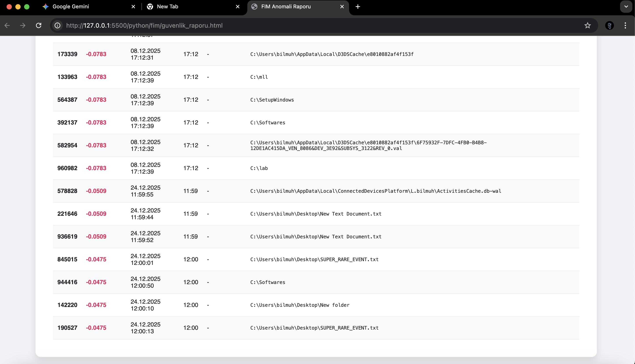This screenshot has height=364, width=635.
Task: Click score -0.0475 in row 845015
Action: coord(96,259)
